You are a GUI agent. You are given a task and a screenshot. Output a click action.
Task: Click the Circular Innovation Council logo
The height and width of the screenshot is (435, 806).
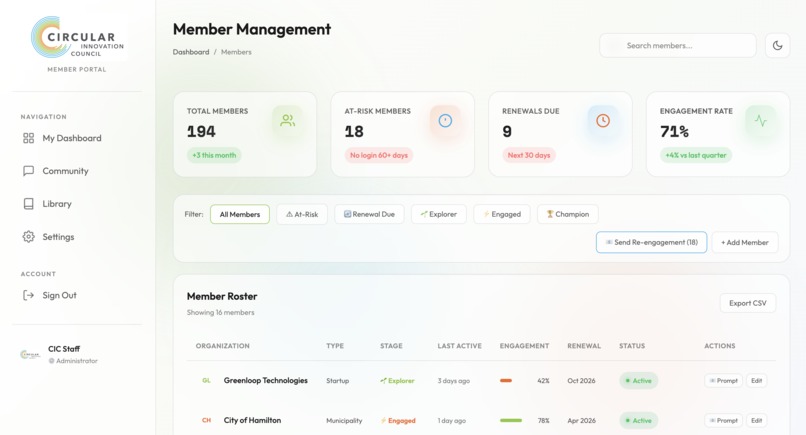77,38
